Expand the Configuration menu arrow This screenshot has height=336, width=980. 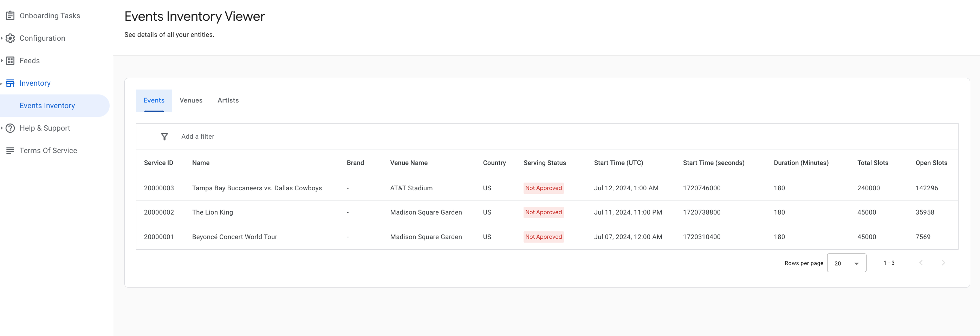click(x=2, y=38)
